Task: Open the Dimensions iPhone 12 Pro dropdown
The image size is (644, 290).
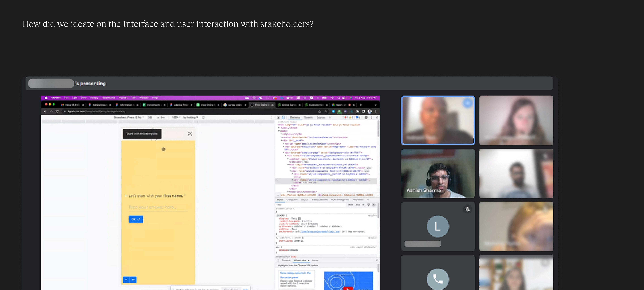Action: coord(129,117)
